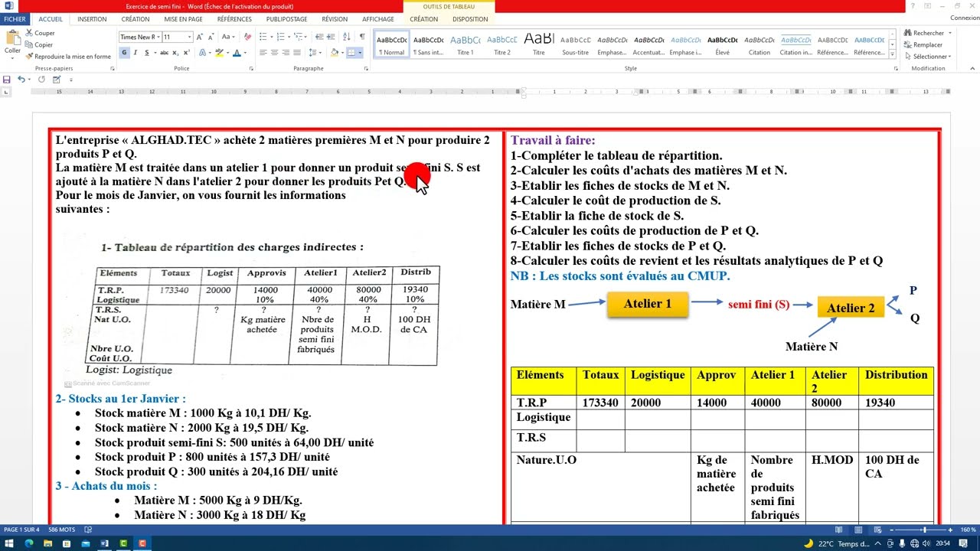Justify the paragraph text
Viewport: 980px width, 551px height.
[297, 53]
